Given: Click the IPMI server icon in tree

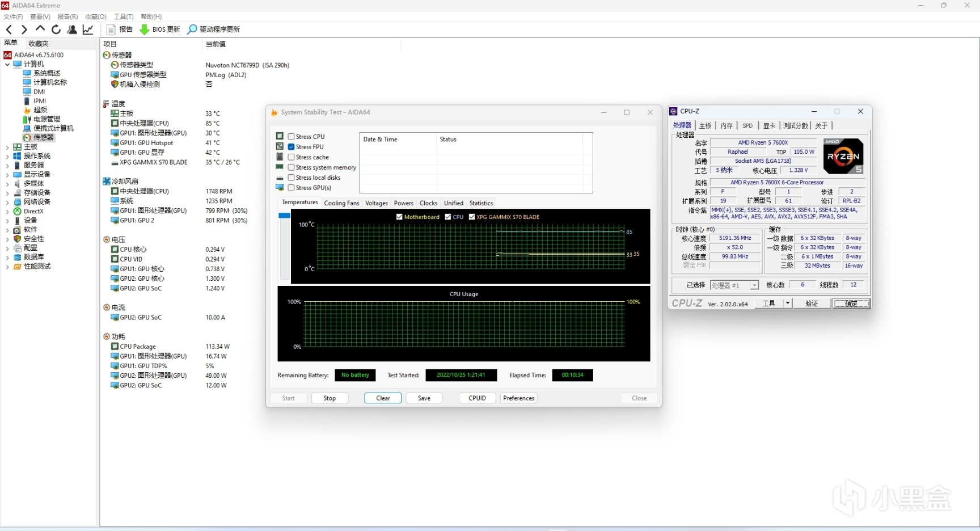Looking at the screenshot, I should tap(27, 100).
